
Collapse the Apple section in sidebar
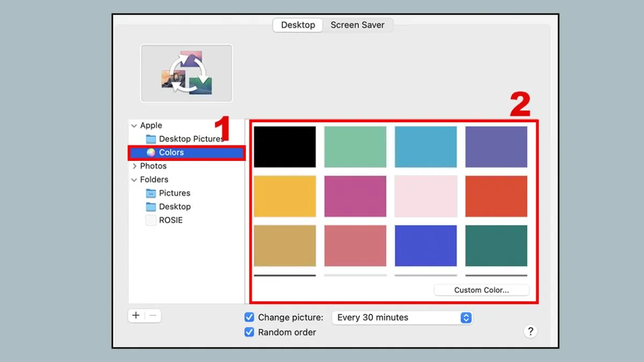(134, 125)
